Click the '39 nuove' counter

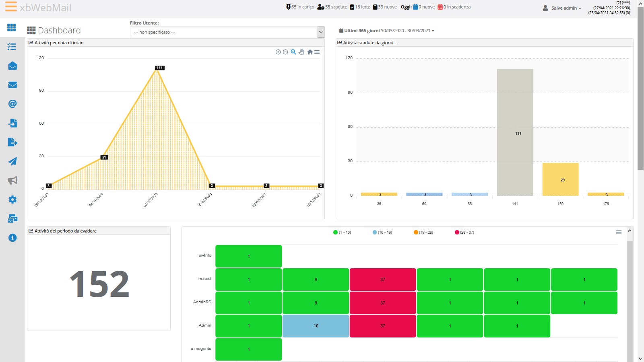[385, 7]
